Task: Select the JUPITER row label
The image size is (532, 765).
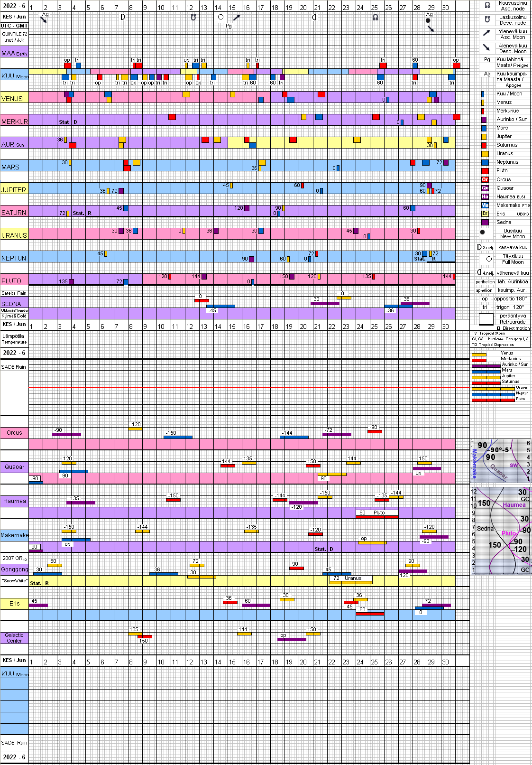Action: 14,189
